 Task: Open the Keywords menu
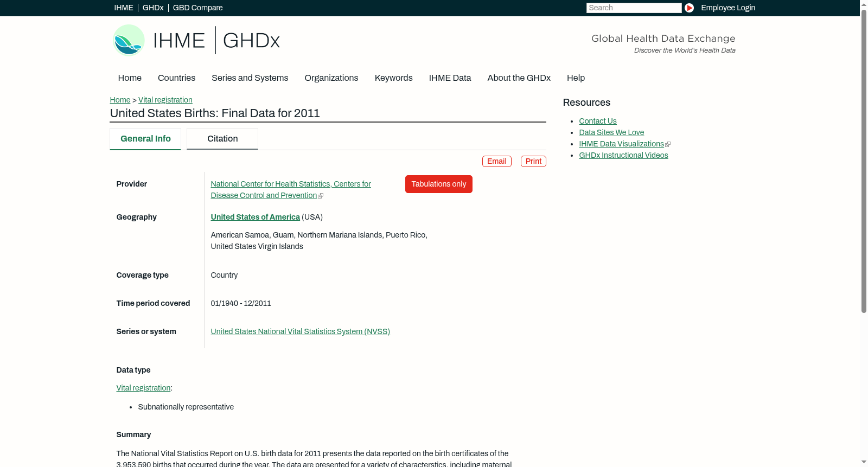(394, 78)
